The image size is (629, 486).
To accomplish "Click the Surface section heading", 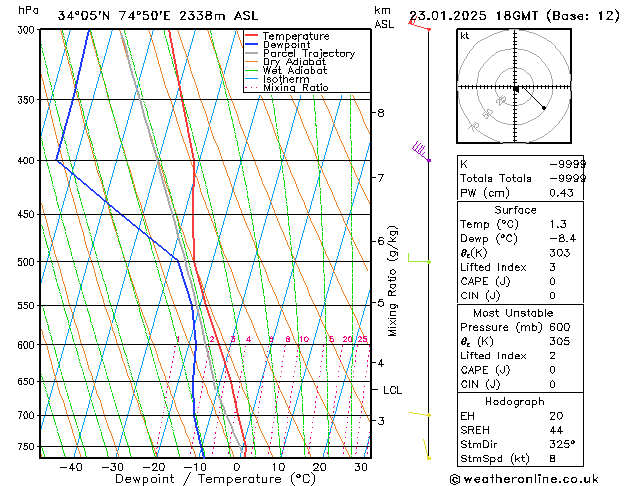I will click(515, 210).
